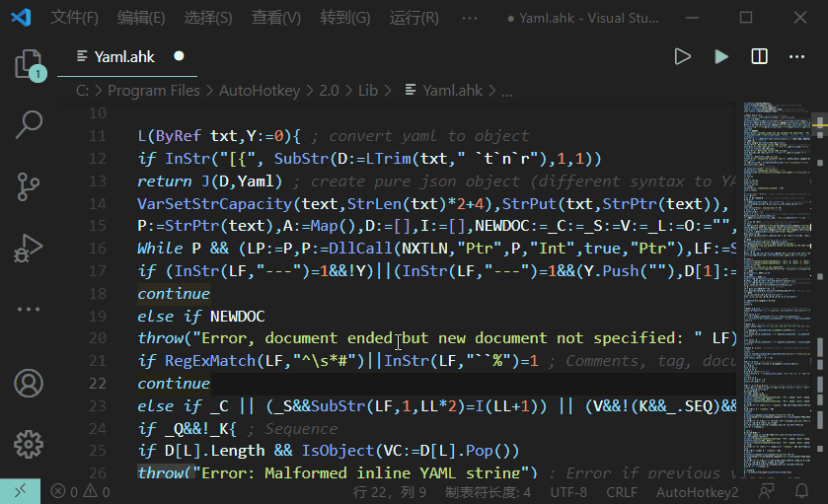Click 'While P' on line 16
This screenshot has height=504, width=828.
pos(169,249)
